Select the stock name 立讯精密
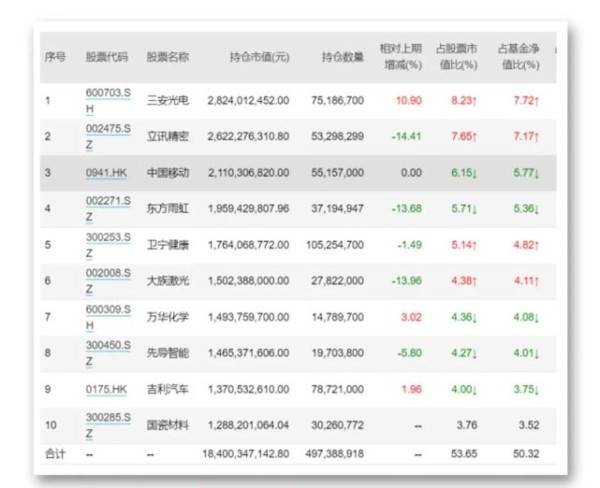This screenshot has width=600, height=488. [168, 137]
